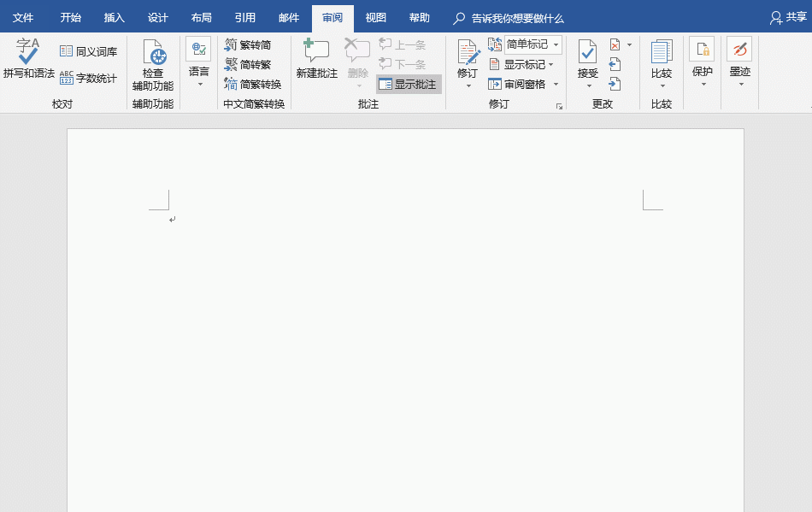Open 简单标记 markup display combo box
812x512 pixels.
[x=533, y=44]
